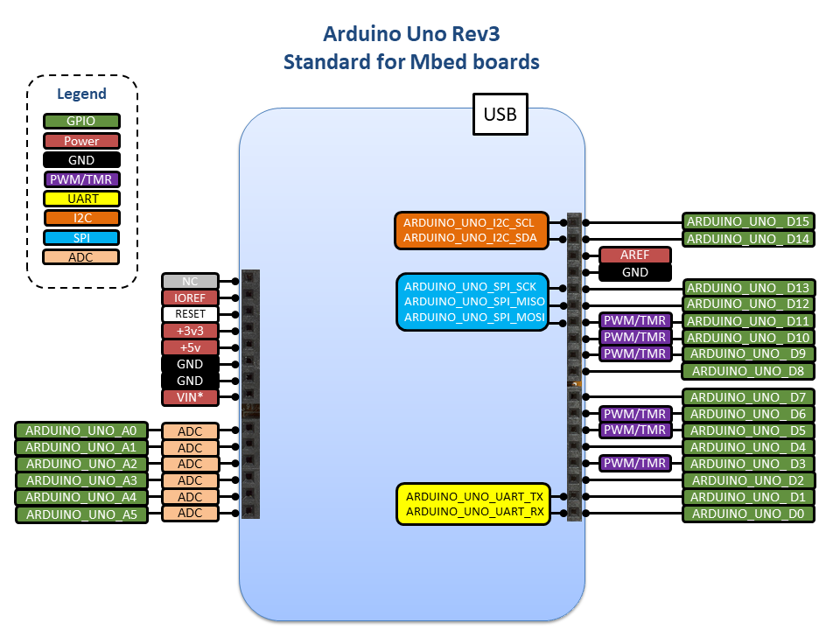Click ARDUINO_UNO_UART_RX text
The height and width of the screenshot is (630, 840).
[x=474, y=512]
